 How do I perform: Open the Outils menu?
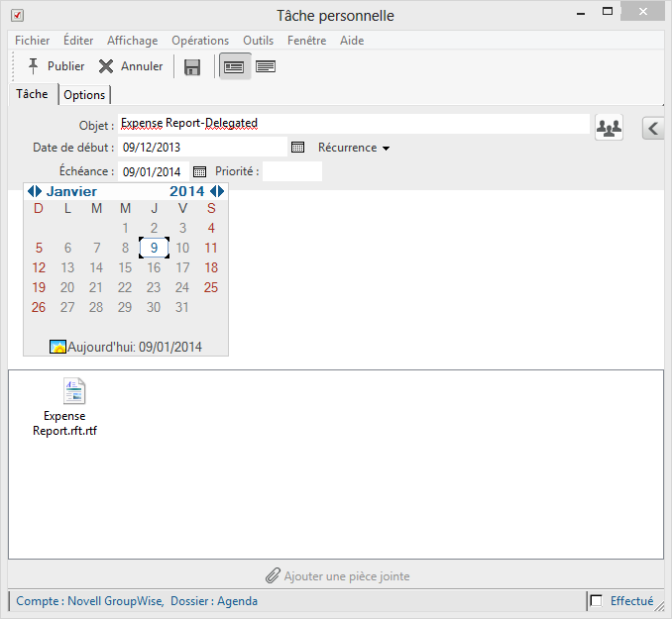click(258, 41)
